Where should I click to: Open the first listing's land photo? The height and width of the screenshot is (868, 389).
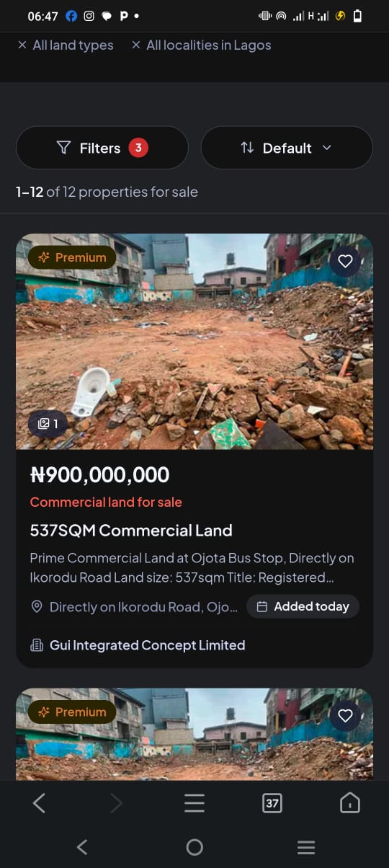pos(194,342)
